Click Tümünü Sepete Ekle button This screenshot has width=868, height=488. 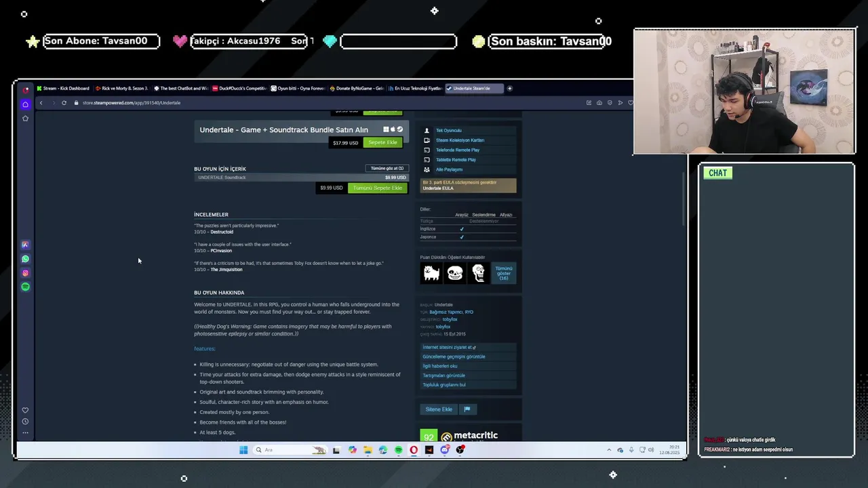click(x=378, y=188)
